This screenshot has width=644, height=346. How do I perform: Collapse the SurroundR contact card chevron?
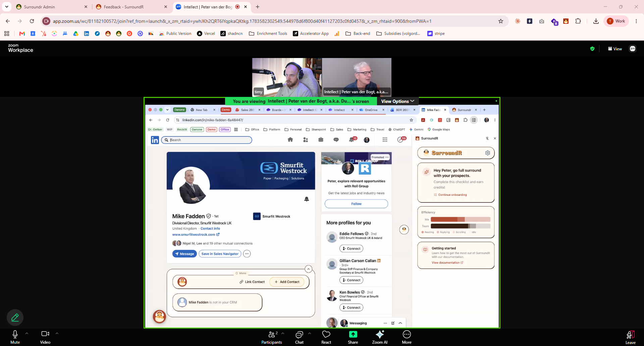tap(309, 269)
